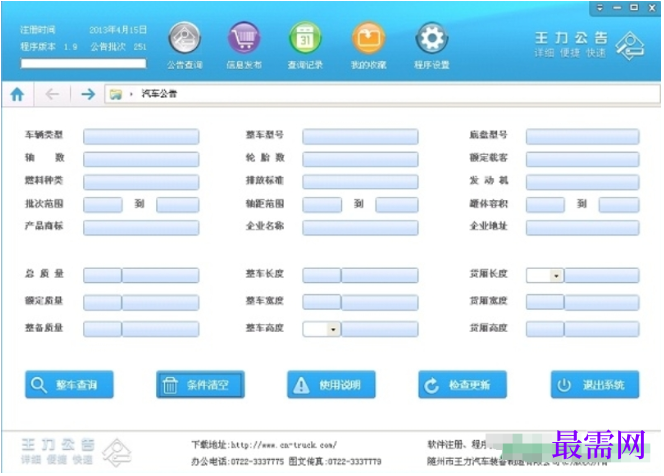Image resolution: width=664 pixels, height=476 pixels.
Task: Focus the 额定质量 value field
Action: click(x=160, y=302)
